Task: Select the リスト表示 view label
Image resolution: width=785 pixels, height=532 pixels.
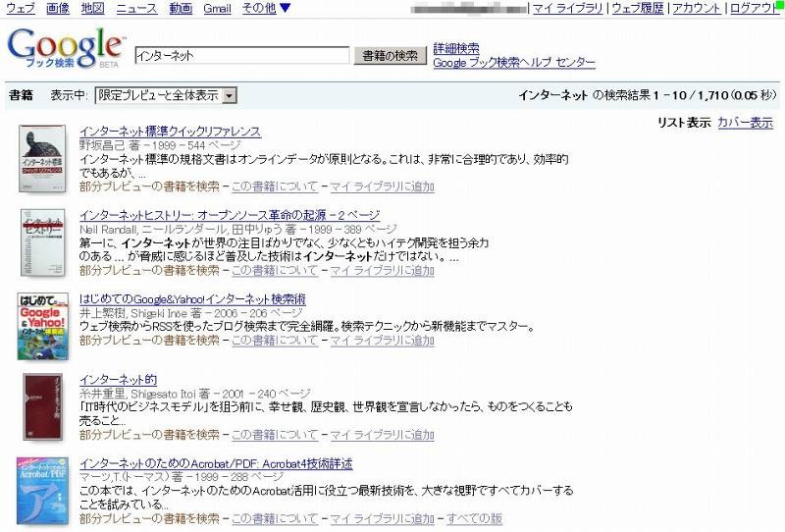Action: click(684, 123)
